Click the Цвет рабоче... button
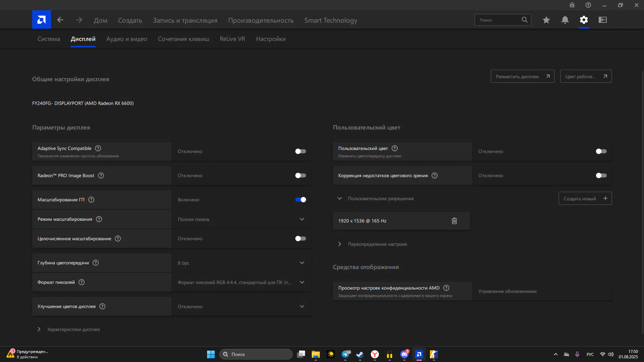644x362 pixels. pyautogui.click(x=586, y=76)
